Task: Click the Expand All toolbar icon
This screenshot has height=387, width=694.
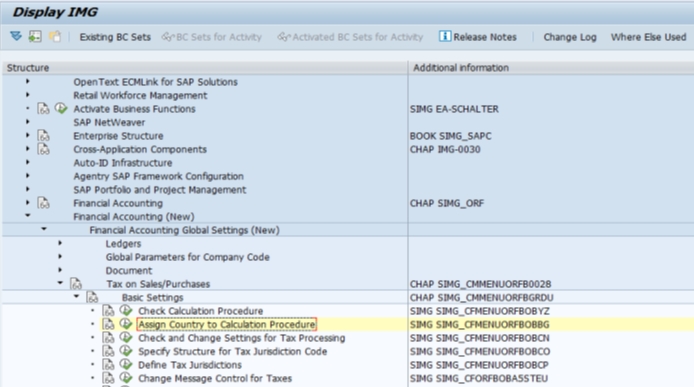Action: (x=16, y=36)
